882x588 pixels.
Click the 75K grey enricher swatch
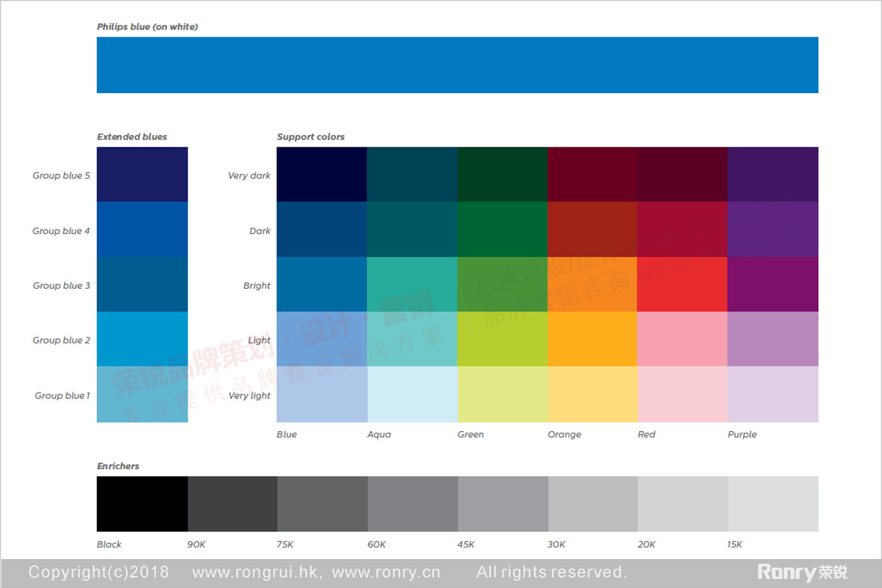click(323, 504)
